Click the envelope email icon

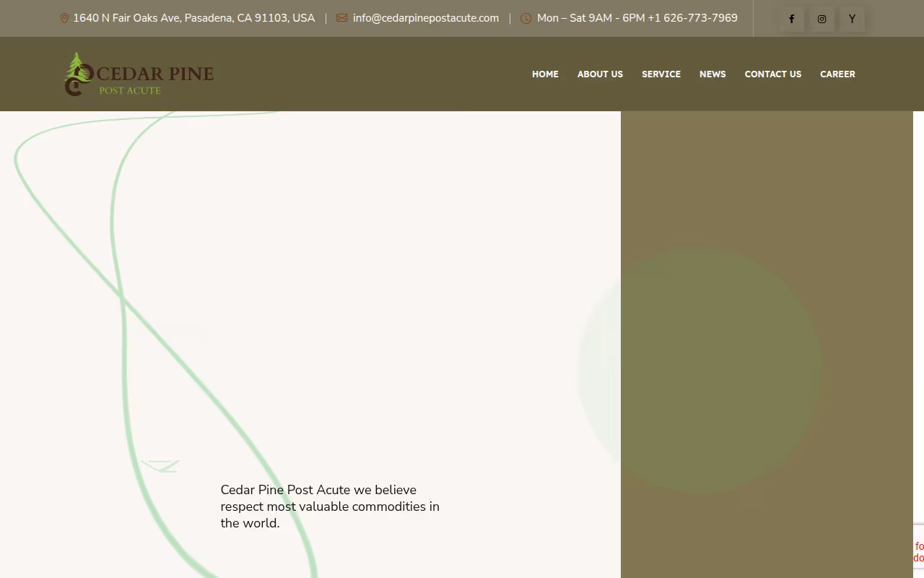(x=341, y=18)
